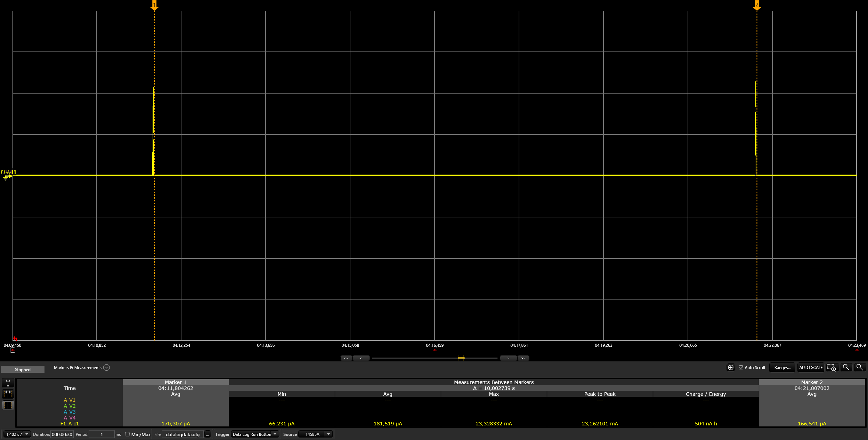
Task: Click the Avg value 181,519 µA
Action: click(x=388, y=424)
